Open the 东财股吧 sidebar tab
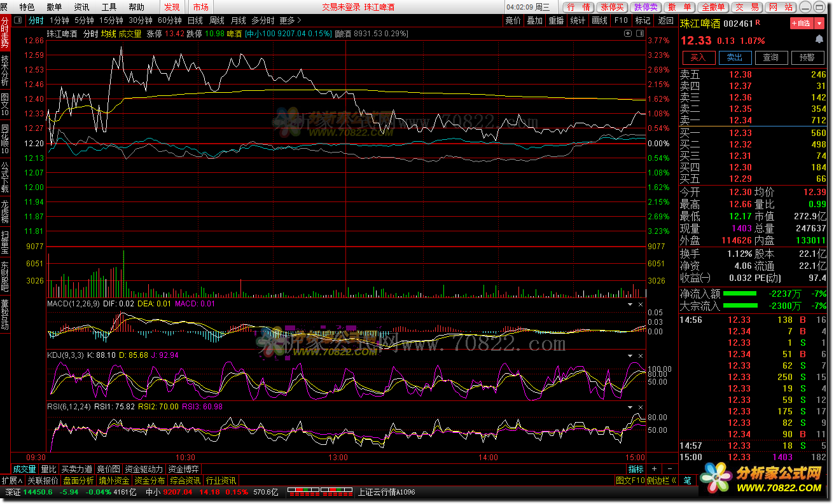This screenshot has width=834, height=504. 5,276
